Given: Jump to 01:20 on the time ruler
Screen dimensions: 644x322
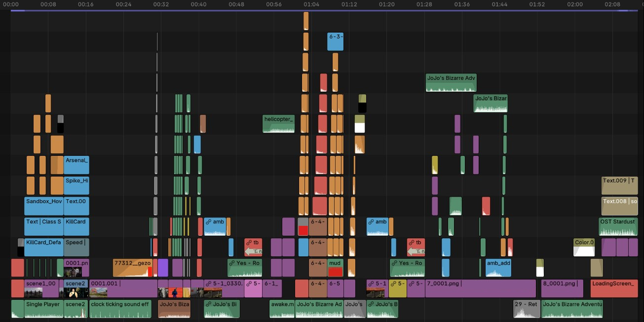Looking at the screenshot, I should pos(387,4).
